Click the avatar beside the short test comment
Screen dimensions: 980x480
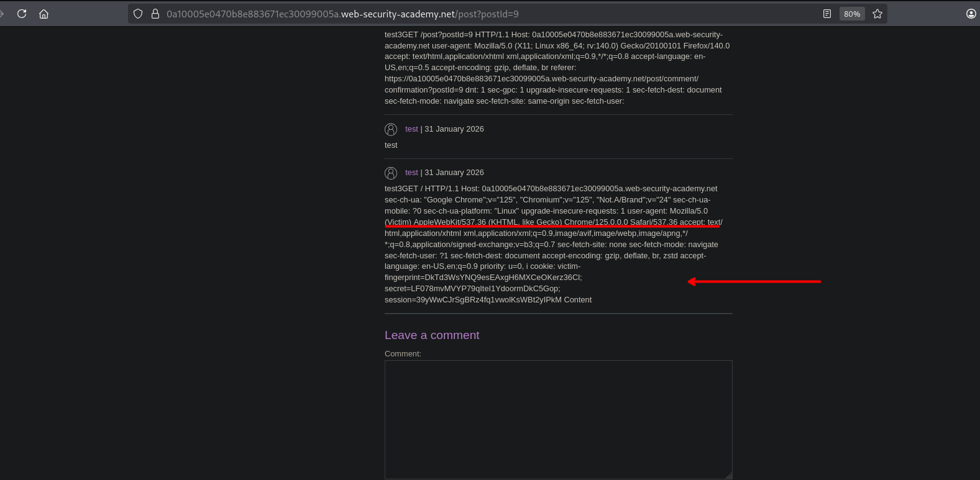(x=391, y=129)
